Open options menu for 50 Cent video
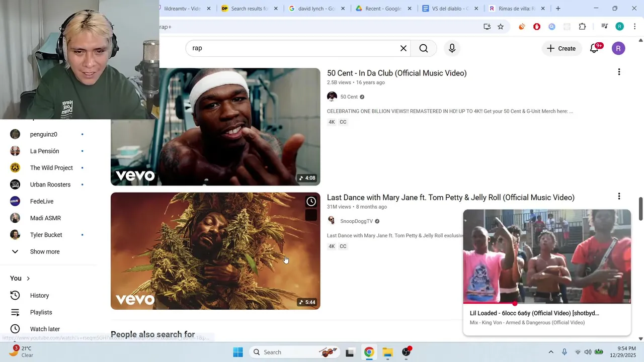This screenshot has width=644, height=362. point(619,72)
